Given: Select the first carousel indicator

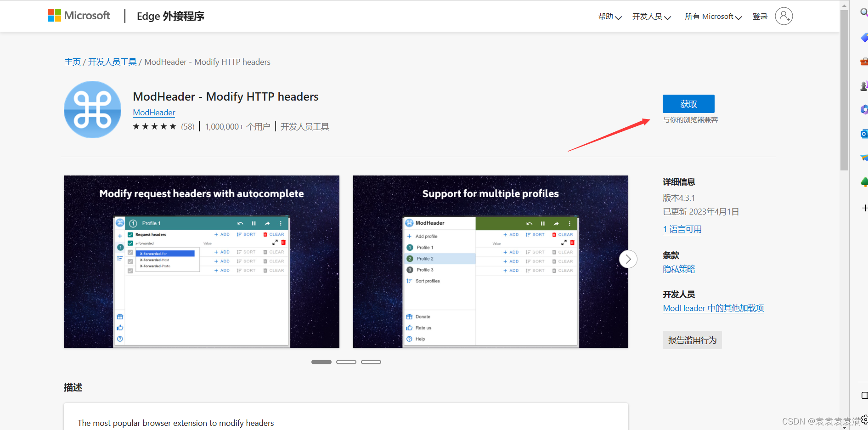Looking at the screenshot, I should coord(321,362).
